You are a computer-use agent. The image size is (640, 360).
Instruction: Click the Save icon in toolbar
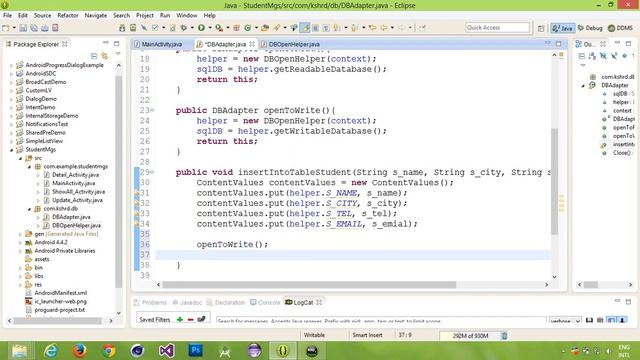(x=23, y=28)
